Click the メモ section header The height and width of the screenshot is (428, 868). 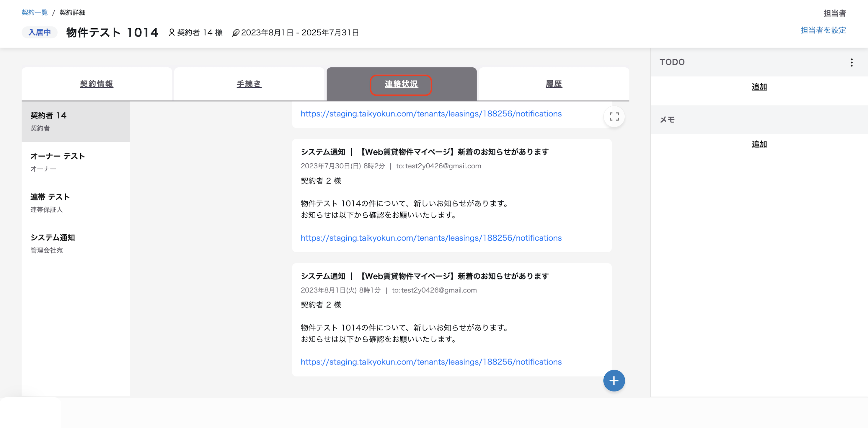coord(759,120)
